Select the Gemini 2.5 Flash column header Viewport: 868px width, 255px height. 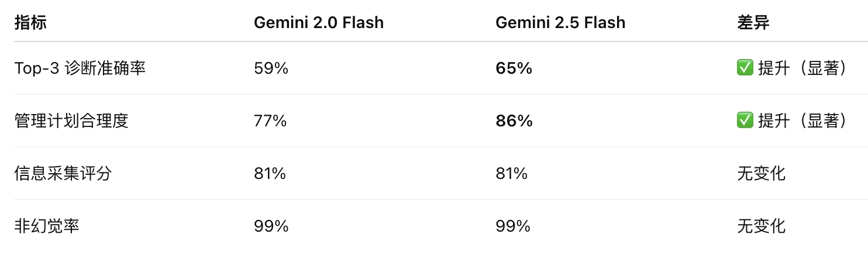pyautogui.click(x=560, y=23)
